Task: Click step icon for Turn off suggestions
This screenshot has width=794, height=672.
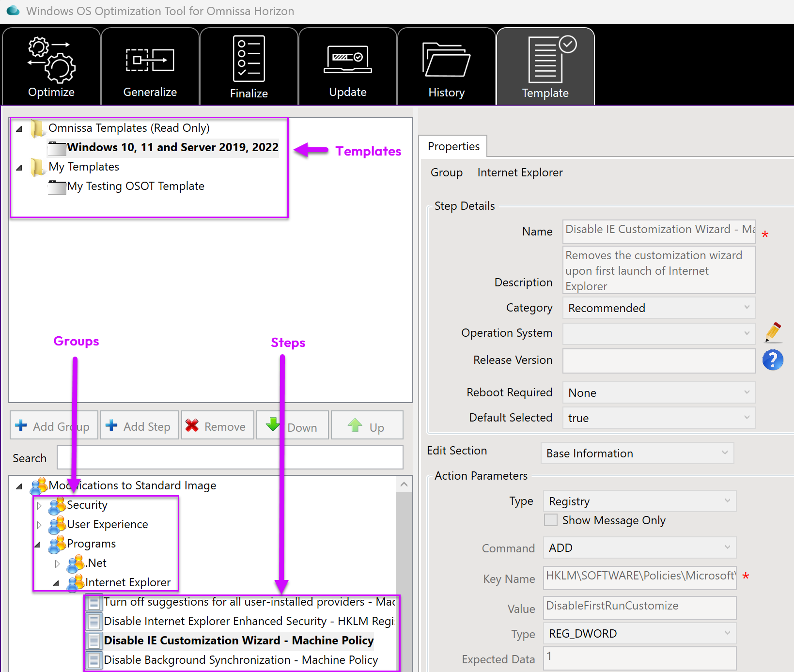Action: [94, 602]
